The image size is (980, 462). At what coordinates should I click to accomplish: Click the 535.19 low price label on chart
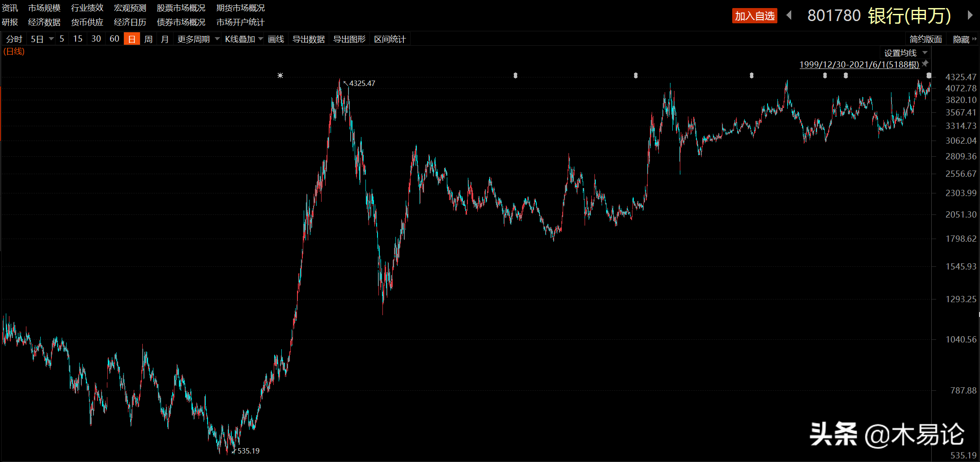tap(248, 451)
